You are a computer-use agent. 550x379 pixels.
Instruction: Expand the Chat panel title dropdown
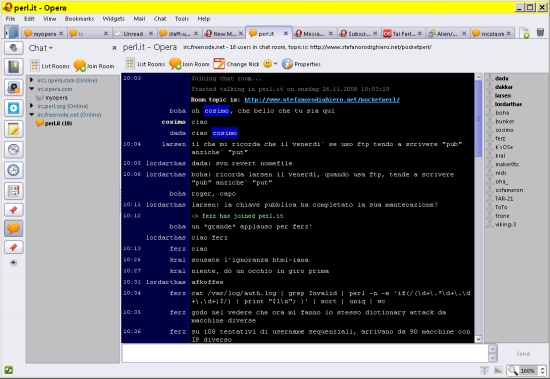click(x=41, y=48)
